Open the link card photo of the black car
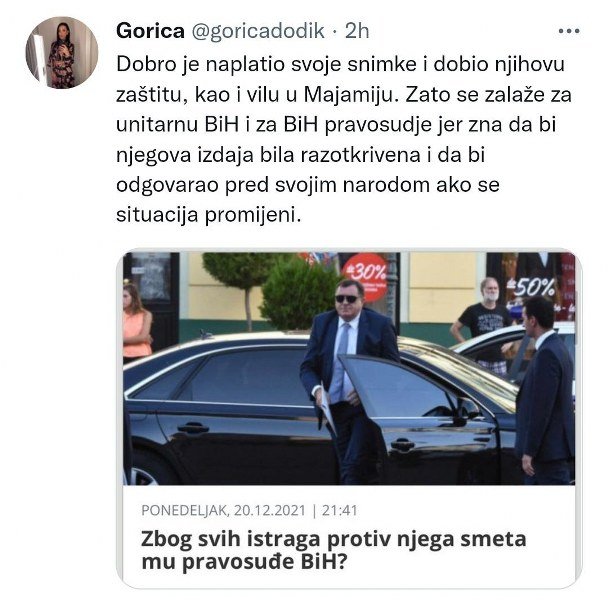Viewport: 608px width, 600px height. (x=349, y=368)
